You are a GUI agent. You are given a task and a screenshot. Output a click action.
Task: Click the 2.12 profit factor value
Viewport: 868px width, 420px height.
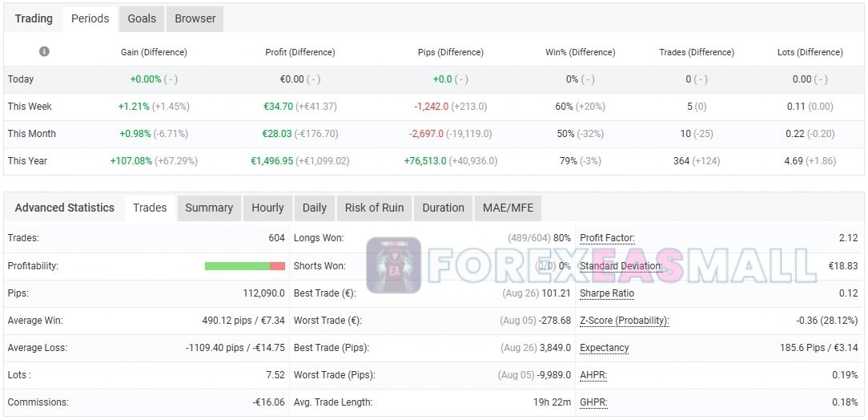click(x=849, y=238)
